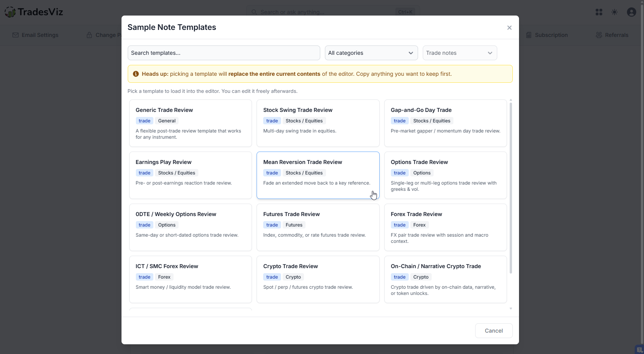This screenshot has height=354, width=644.
Task: Open the help chat icon at bottom corner
Action: click(639, 350)
